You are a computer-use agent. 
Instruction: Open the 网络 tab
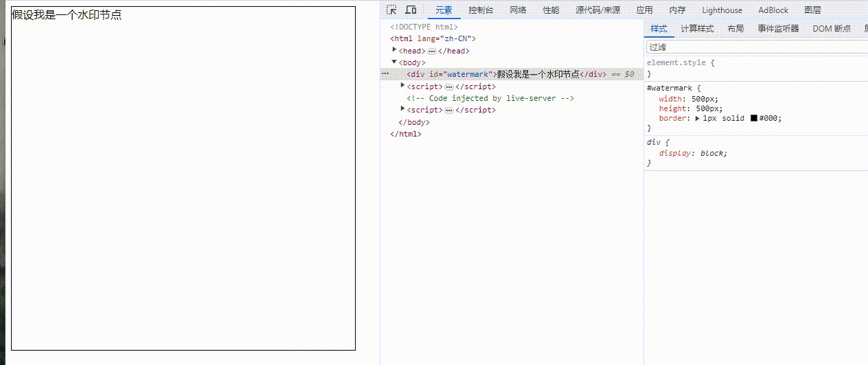[518, 10]
